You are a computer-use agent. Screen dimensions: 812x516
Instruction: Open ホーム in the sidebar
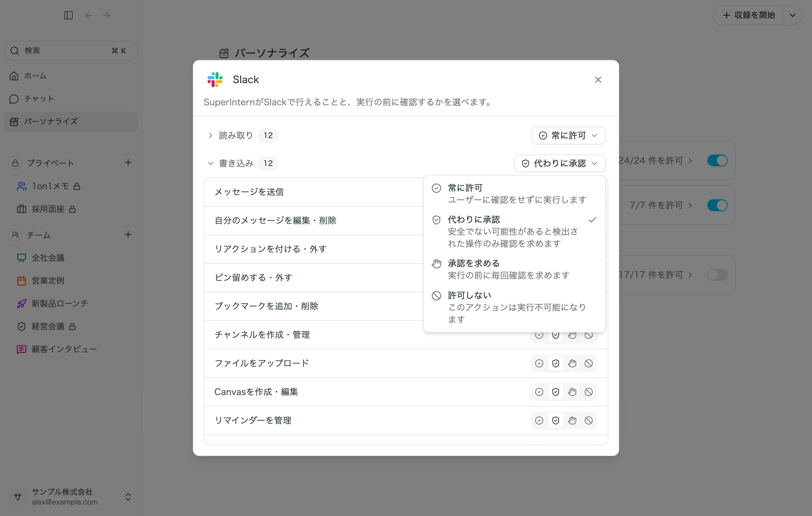point(71,76)
